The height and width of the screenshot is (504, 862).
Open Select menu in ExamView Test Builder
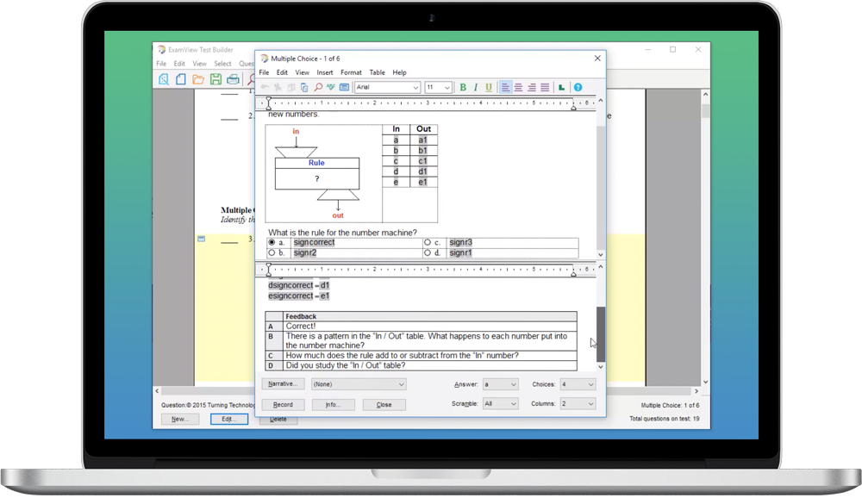(x=222, y=64)
